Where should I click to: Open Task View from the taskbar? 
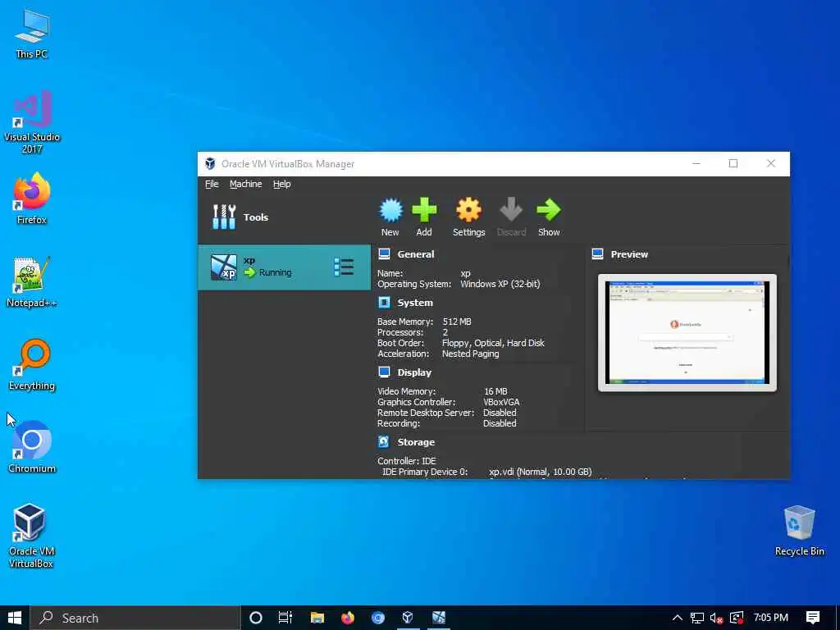click(x=285, y=618)
